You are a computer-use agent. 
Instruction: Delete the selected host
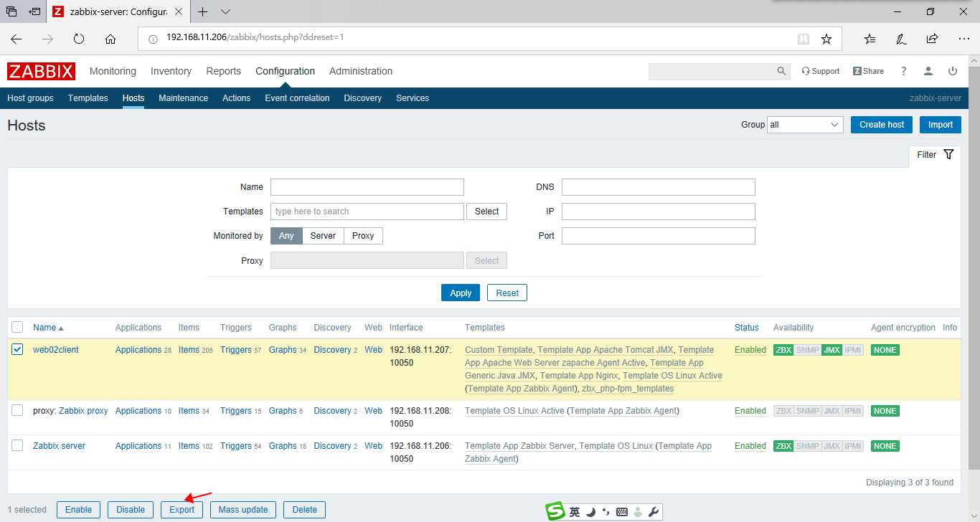click(x=305, y=510)
